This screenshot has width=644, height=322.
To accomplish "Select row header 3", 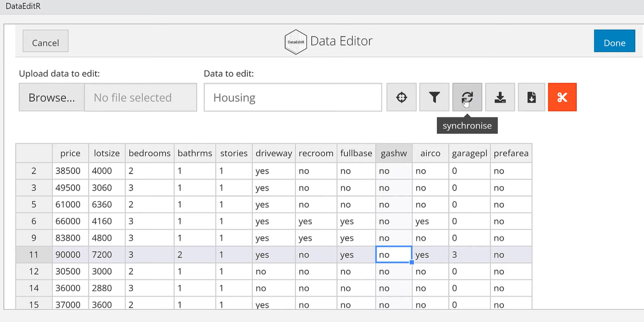I will point(34,188).
